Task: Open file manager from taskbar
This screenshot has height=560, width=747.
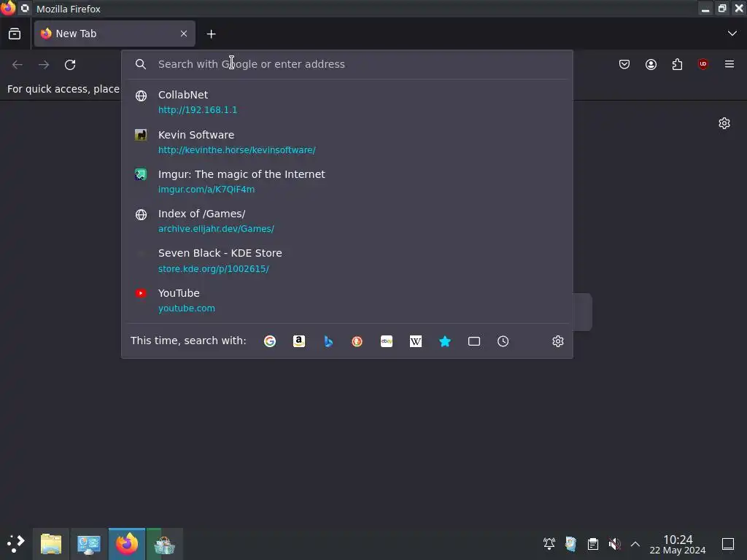Action: (x=51, y=543)
